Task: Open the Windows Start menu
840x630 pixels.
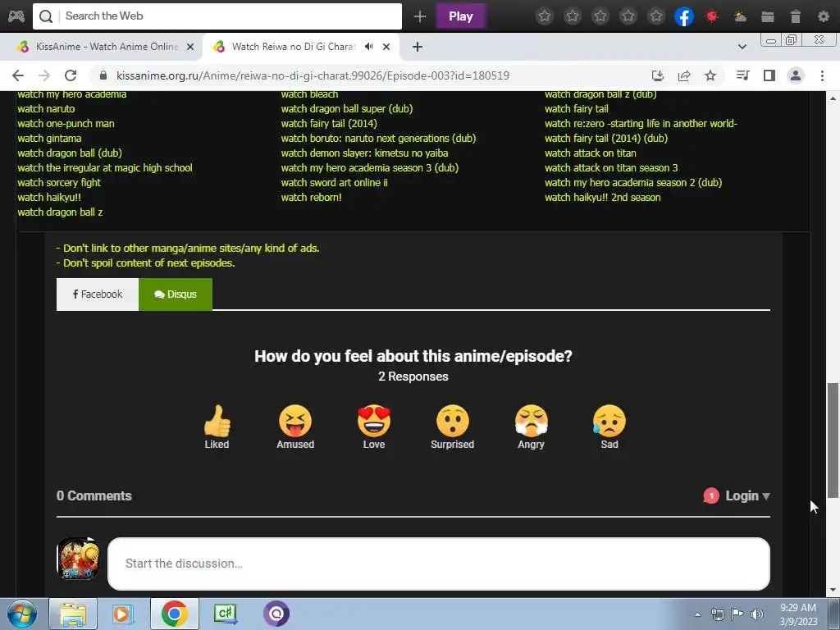Action: pyautogui.click(x=21, y=614)
